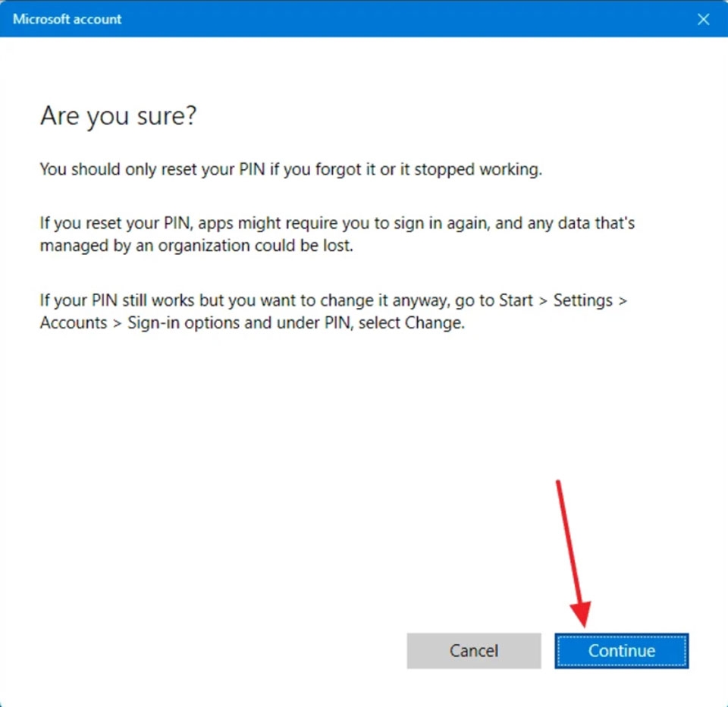Screen dimensions: 728x707
Task: Close the Microsoft account dialog
Action: tap(703, 19)
